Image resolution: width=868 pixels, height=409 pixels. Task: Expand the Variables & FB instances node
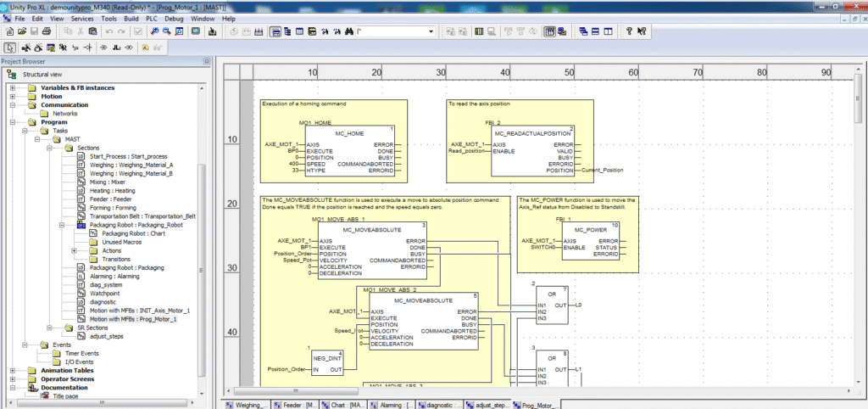13,87
